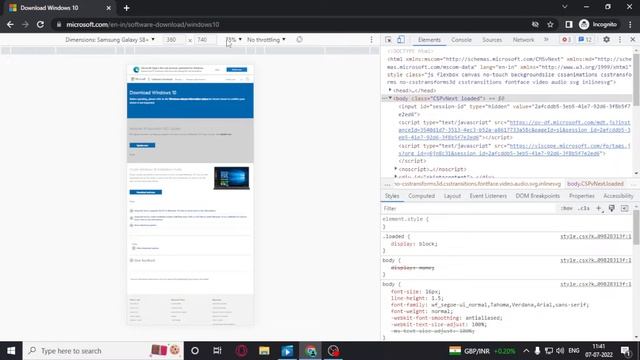This screenshot has height=360, width=640.
Task: Open the volume control in tray
Action: click(x=560, y=351)
